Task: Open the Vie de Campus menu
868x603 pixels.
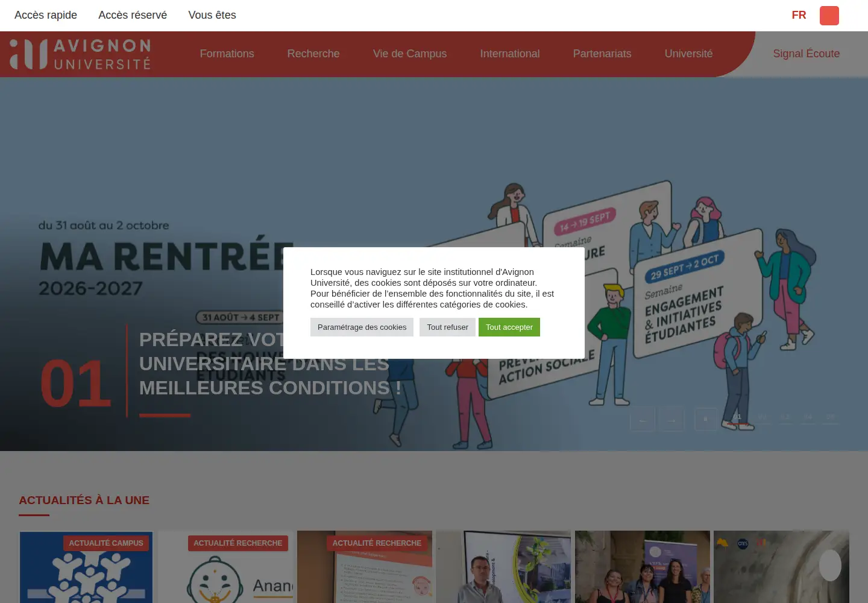Action: point(410,54)
